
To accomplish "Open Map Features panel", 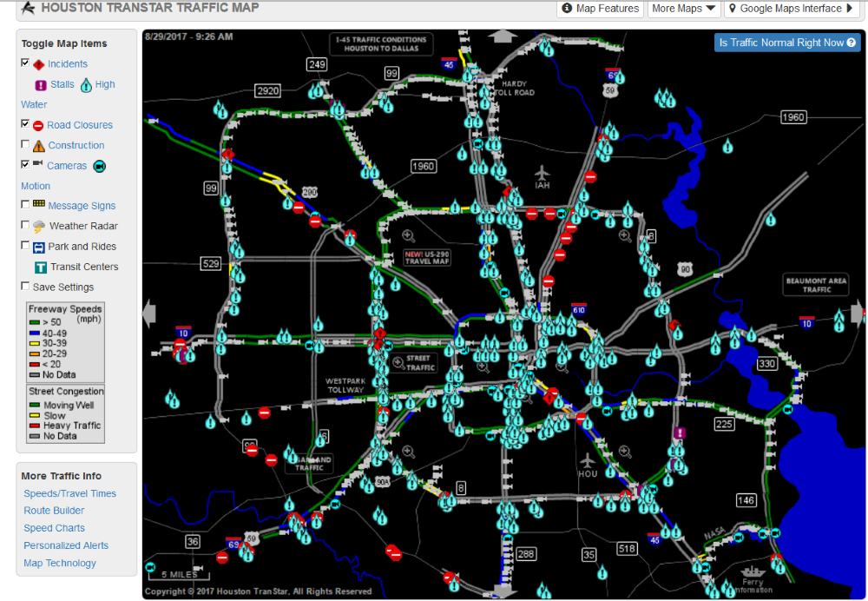I will tap(600, 9).
